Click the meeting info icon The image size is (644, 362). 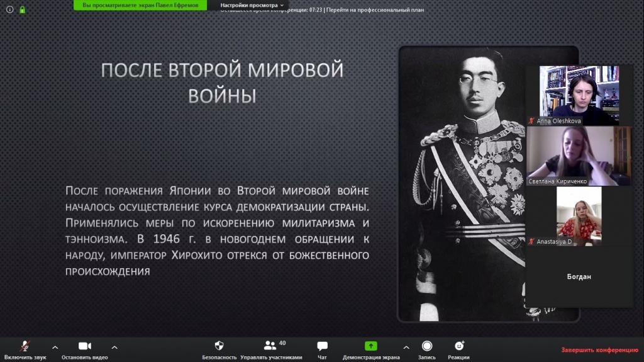pos(9,9)
